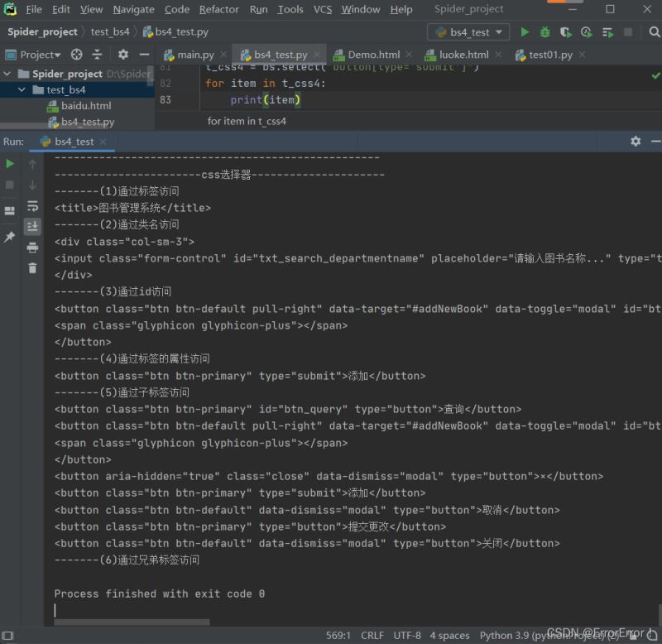
Task: Run with coverage using the shield icon
Action: 566,32
